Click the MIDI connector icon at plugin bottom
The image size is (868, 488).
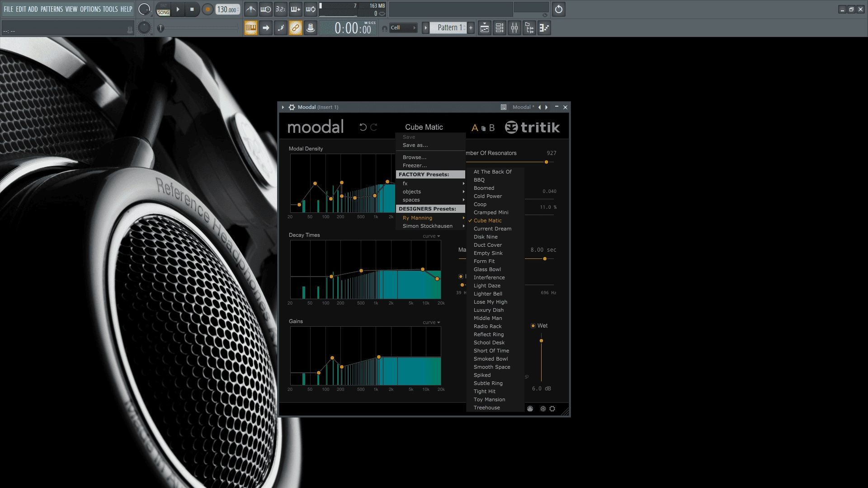[x=530, y=408]
